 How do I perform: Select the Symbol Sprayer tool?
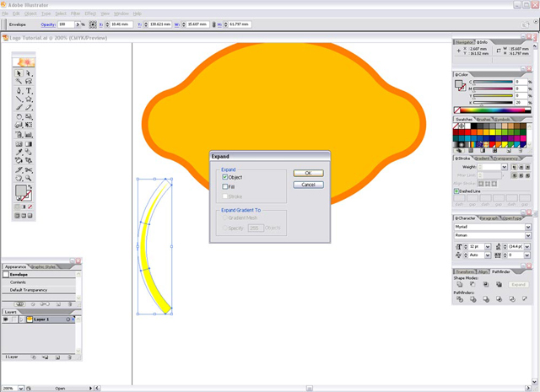19,135
